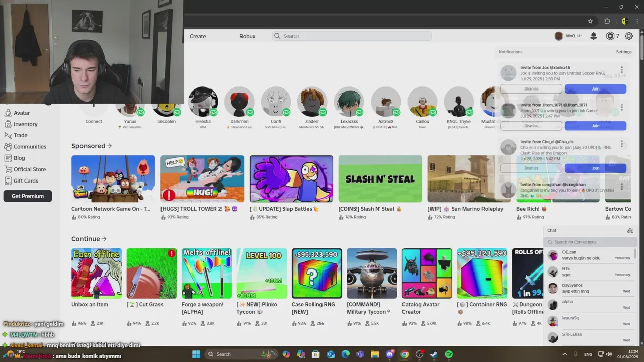Open Cartoon Network Game On thumbnail

pyautogui.click(x=113, y=179)
